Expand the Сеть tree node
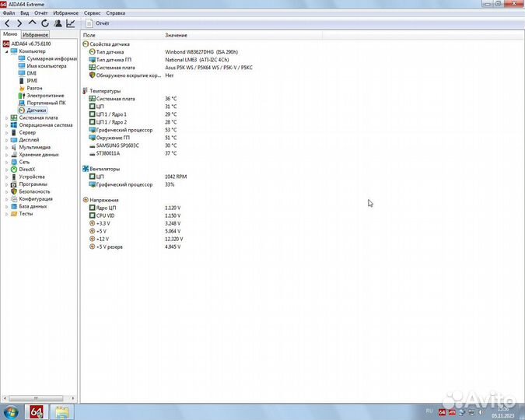This screenshot has height=420, width=525. pyautogui.click(x=6, y=162)
